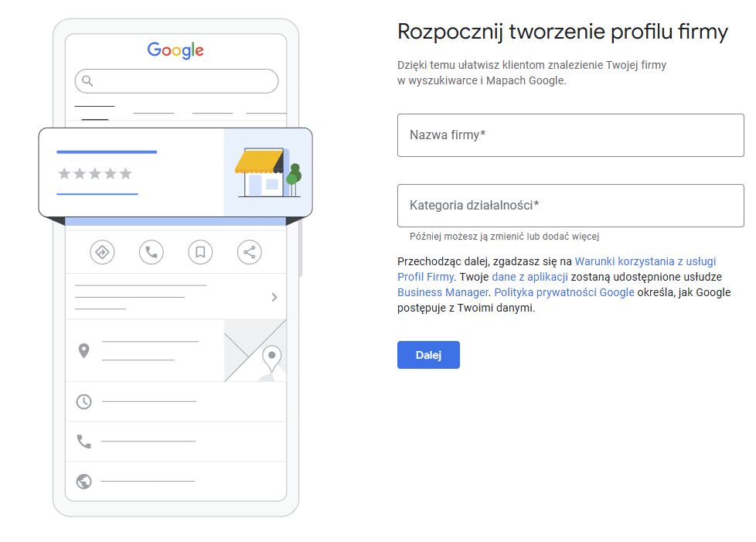
Task: Expand the details row using the chevron arrow
Action: click(274, 296)
